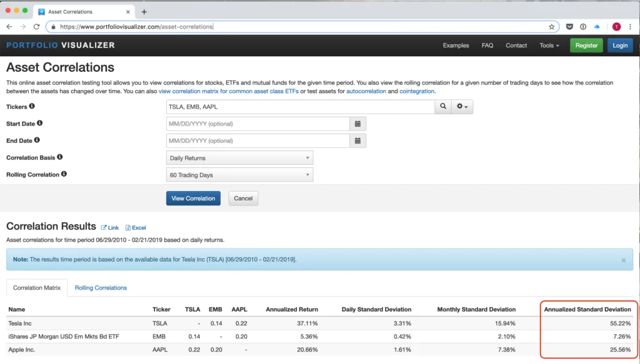Click the 55.22% annualized deviation value
The height and width of the screenshot is (364, 640).
coord(621,323)
